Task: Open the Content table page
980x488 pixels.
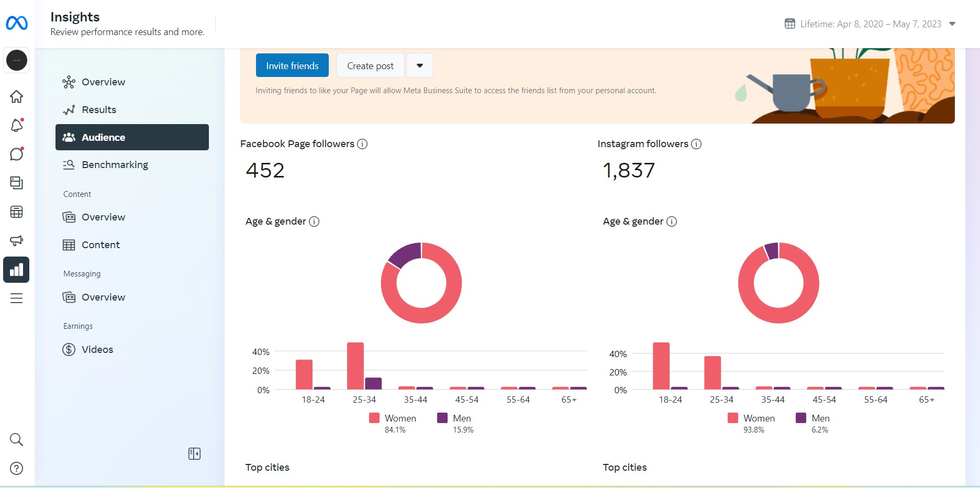Action: tap(132, 245)
